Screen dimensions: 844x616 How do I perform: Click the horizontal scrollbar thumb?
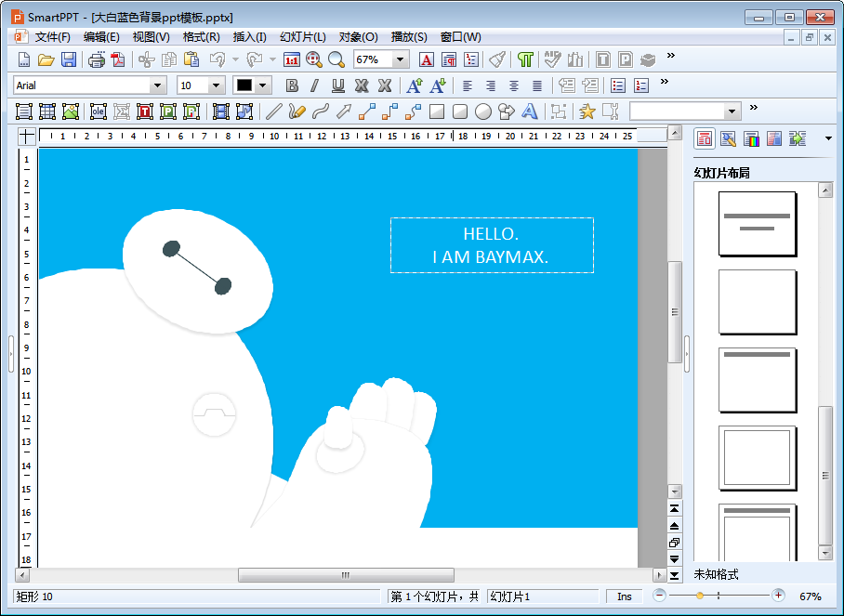[x=346, y=575]
